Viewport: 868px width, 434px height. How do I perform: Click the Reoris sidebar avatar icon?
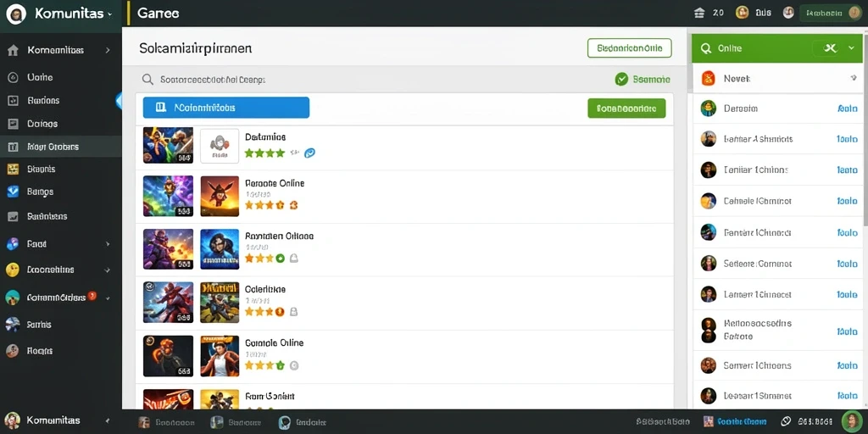point(12,350)
